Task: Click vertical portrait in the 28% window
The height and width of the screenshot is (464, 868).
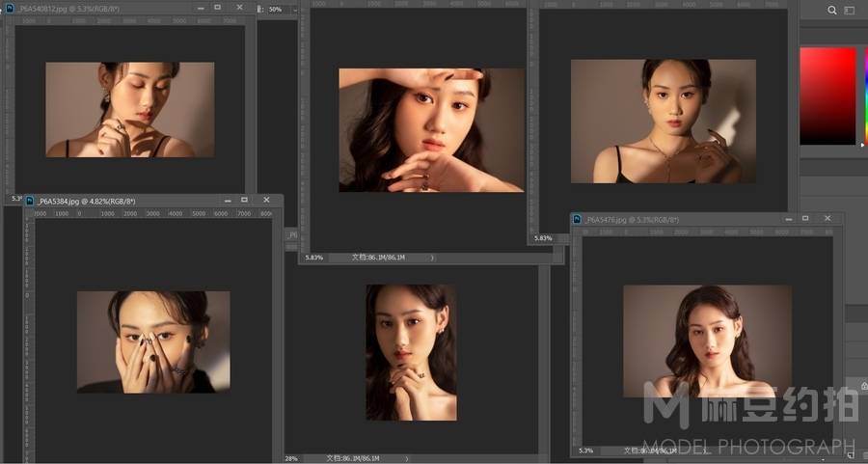Action: coord(411,353)
